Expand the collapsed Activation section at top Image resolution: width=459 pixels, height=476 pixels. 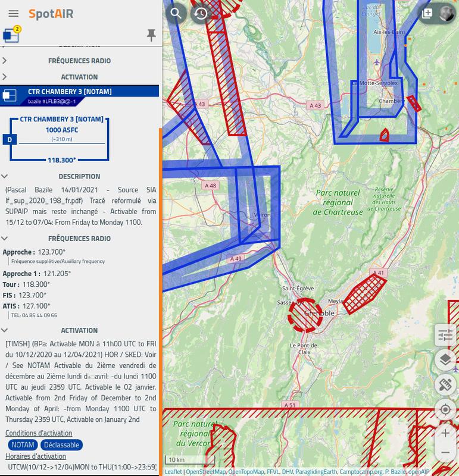(79, 77)
